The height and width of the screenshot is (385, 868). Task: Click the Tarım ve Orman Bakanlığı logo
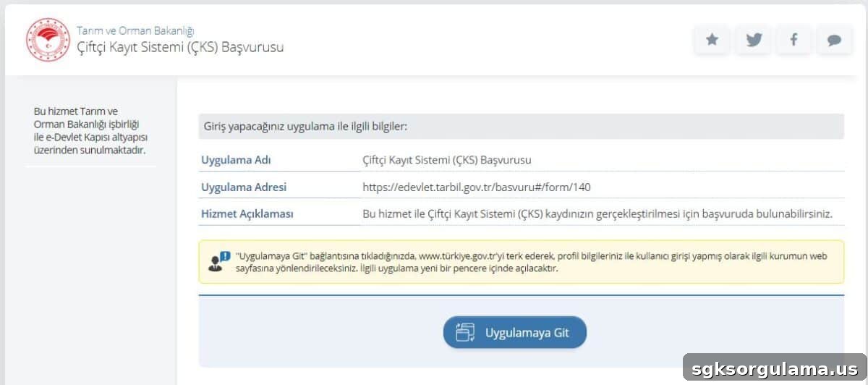point(48,40)
